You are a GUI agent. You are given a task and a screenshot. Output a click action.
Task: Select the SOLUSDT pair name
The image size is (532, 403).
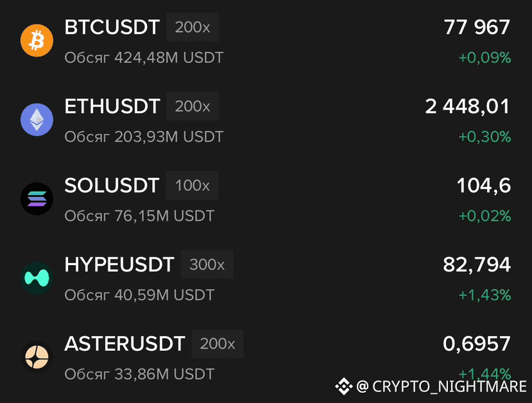[x=112, y=185]
